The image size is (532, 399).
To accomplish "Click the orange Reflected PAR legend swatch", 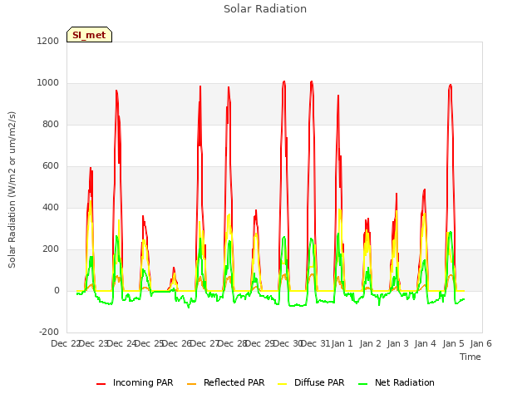I will click(192, 384).
